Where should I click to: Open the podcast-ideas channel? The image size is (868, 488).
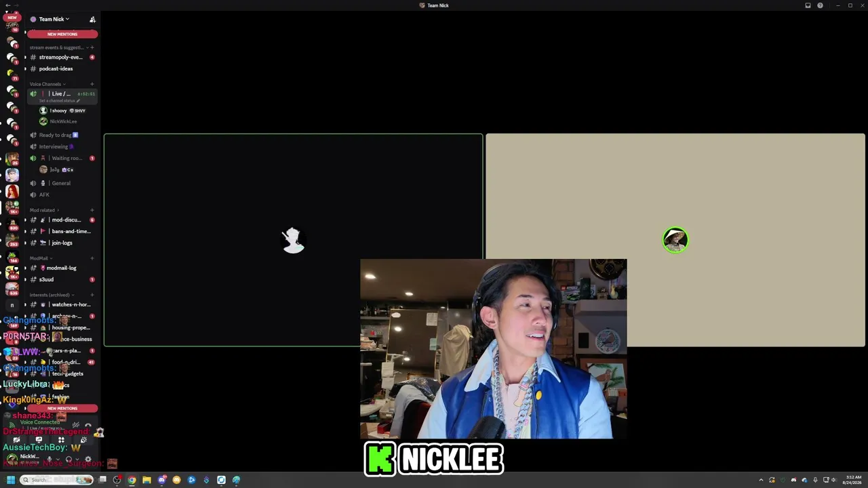(61, 68)
